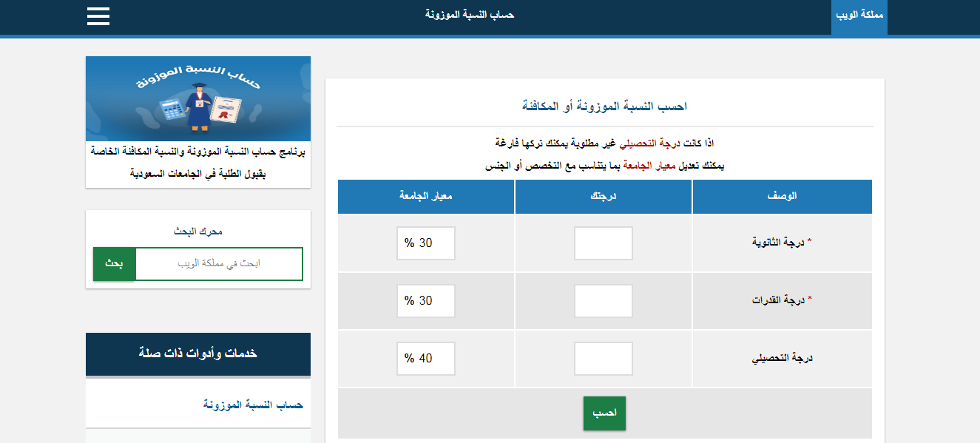Click the banner caption about Saudi universities

click(x=198, y=163)
